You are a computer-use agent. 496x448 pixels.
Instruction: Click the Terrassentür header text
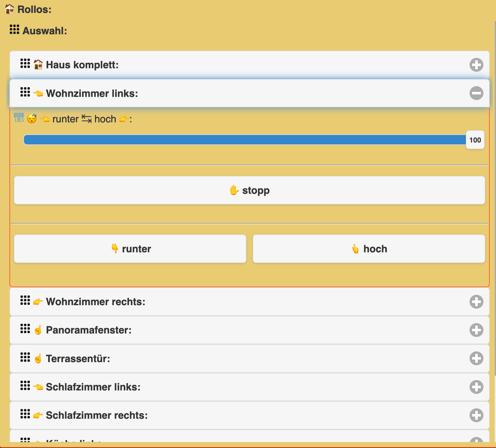[78, 359]
